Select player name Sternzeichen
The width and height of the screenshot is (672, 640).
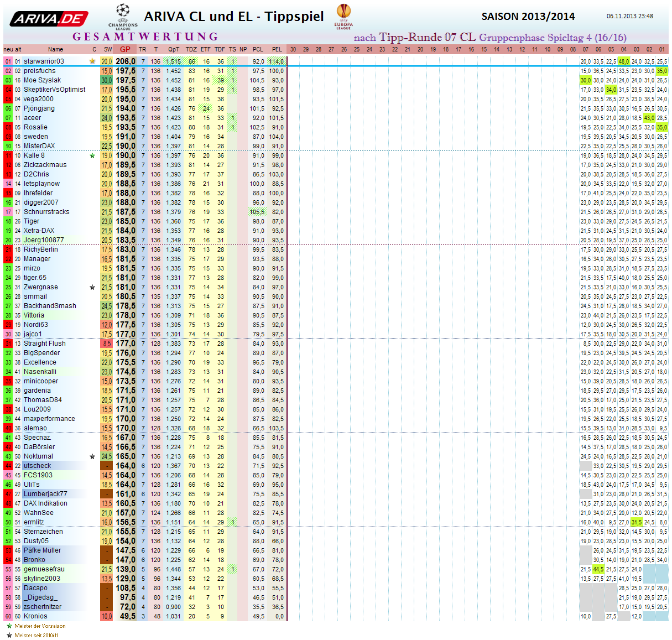[43, 532]
